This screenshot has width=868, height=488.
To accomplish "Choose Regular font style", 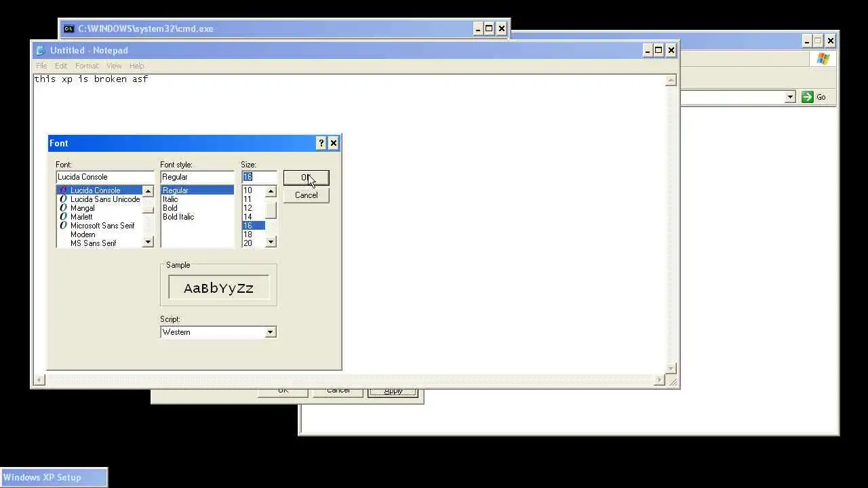I will (197, 190).
